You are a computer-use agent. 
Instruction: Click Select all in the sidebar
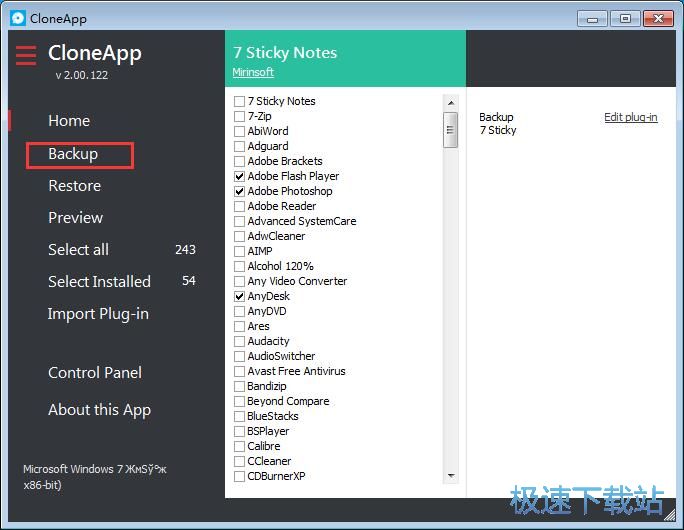[x=78, y=250]
